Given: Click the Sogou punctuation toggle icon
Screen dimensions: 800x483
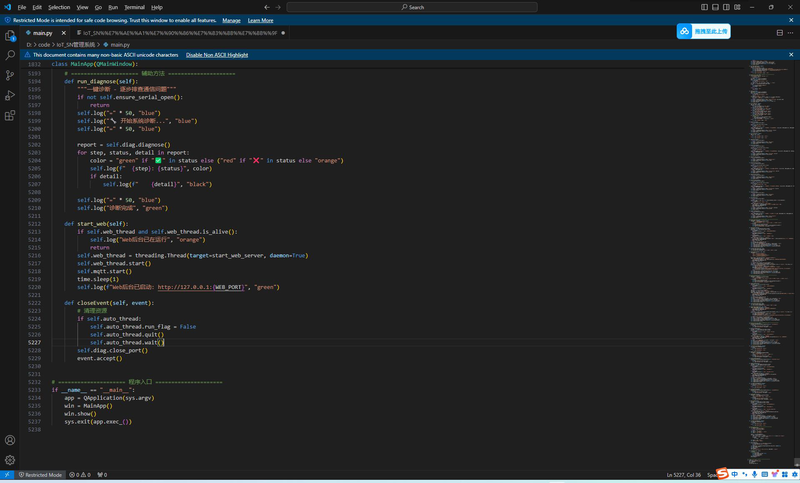Looking at the screenshot, I should coord(744,474).
